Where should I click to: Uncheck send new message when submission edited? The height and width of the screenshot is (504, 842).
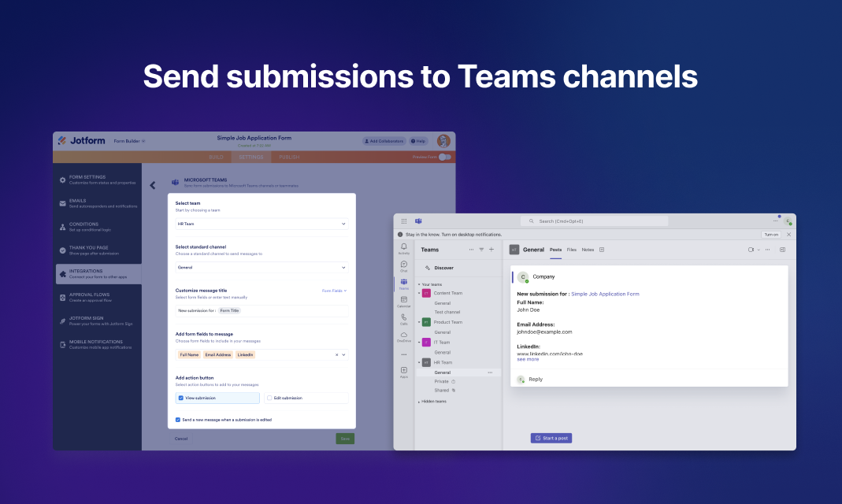click(x=178, y=420)
